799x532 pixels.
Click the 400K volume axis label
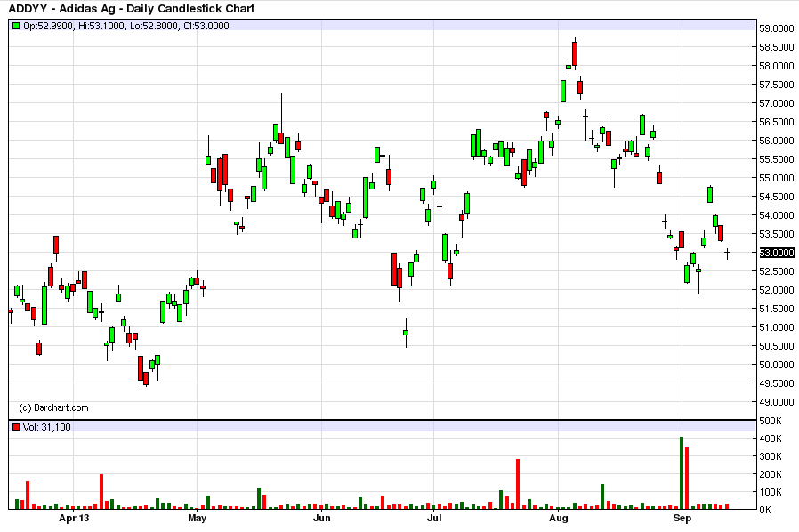(771, 439)
